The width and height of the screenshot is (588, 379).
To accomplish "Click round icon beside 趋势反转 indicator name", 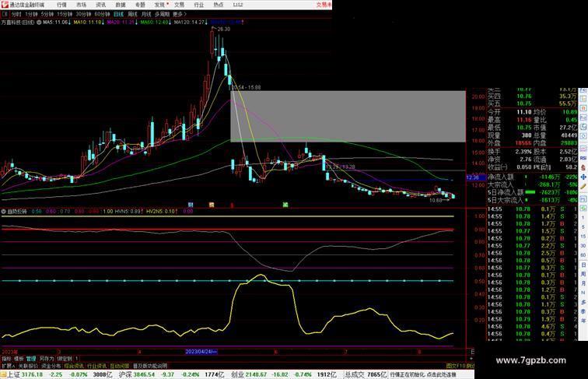I will (x=4, y=212).
